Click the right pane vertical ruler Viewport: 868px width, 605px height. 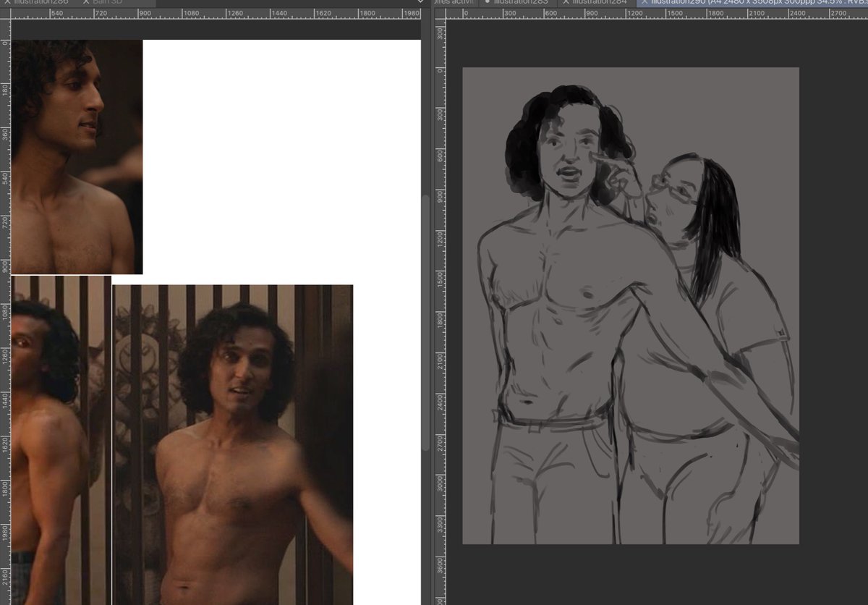click(x=441, y=312)
